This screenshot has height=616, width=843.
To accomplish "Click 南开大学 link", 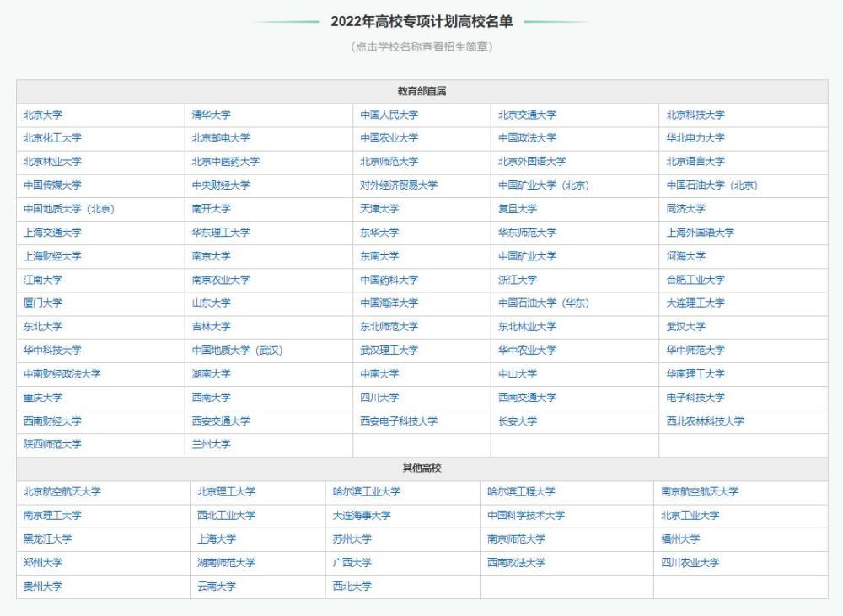I will tap(212, 209).
